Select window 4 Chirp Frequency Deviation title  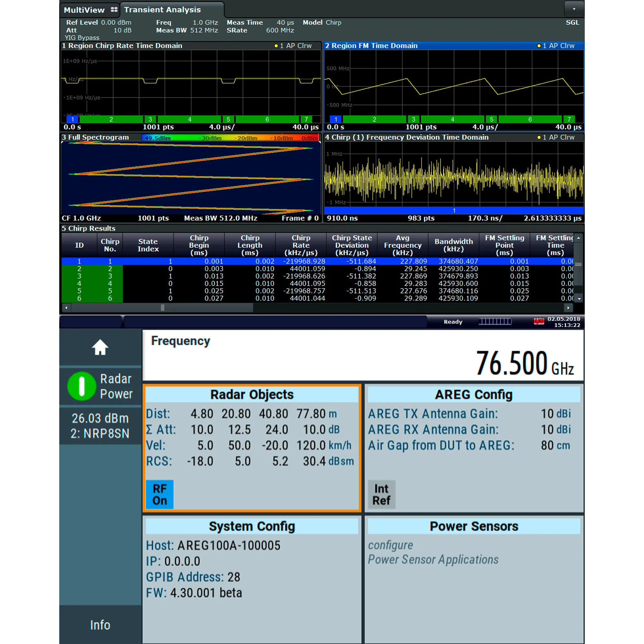click(x=407, y=137)
